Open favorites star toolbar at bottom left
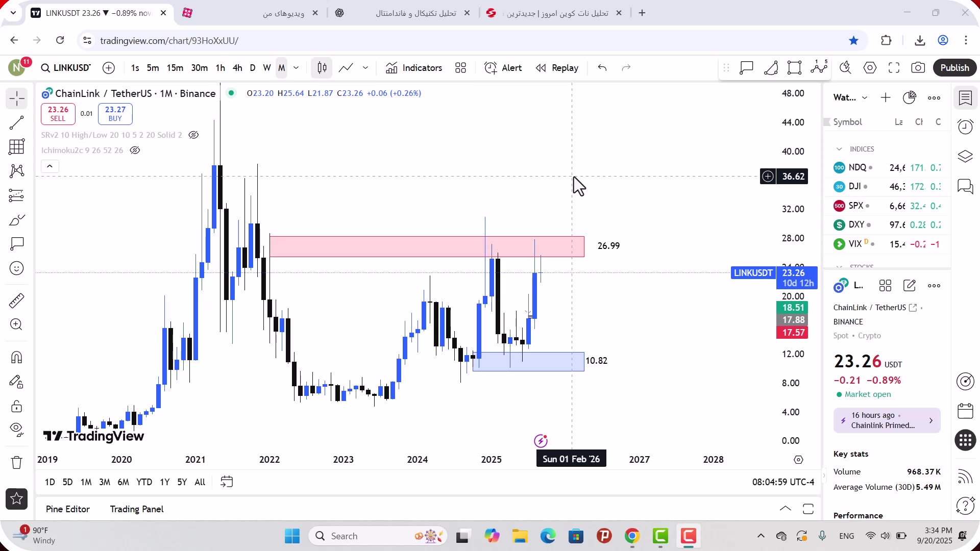Viewport: 980px width, 551px height. 17,499
